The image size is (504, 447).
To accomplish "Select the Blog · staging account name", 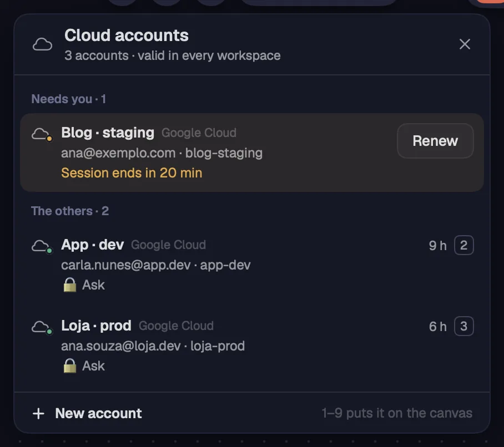I will (x=108, y=133).
